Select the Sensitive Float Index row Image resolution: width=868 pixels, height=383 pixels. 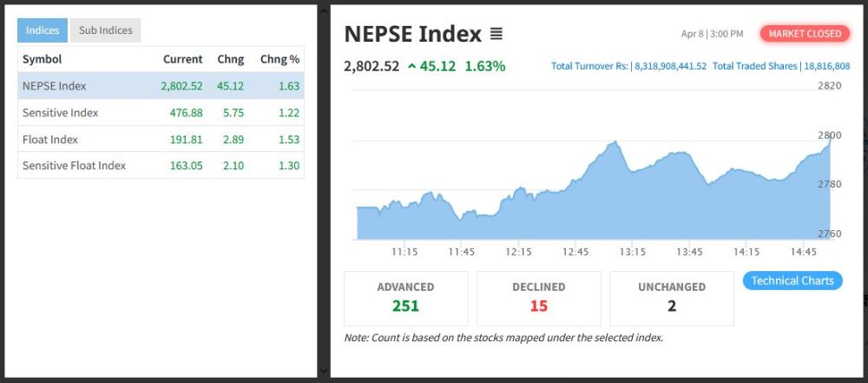tap(161, 166)
